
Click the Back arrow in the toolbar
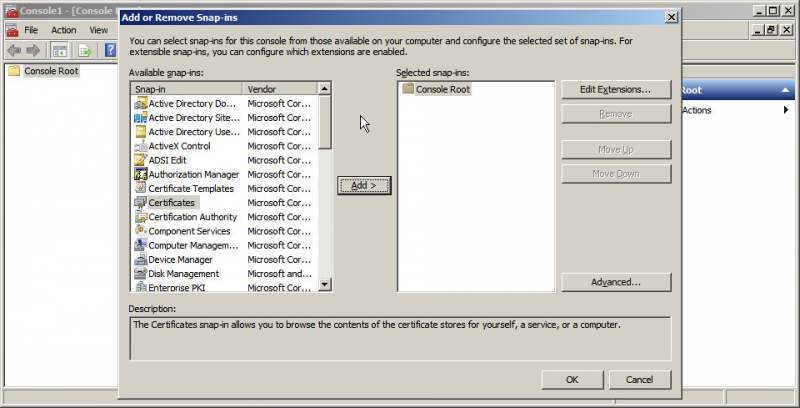(13, 50)
